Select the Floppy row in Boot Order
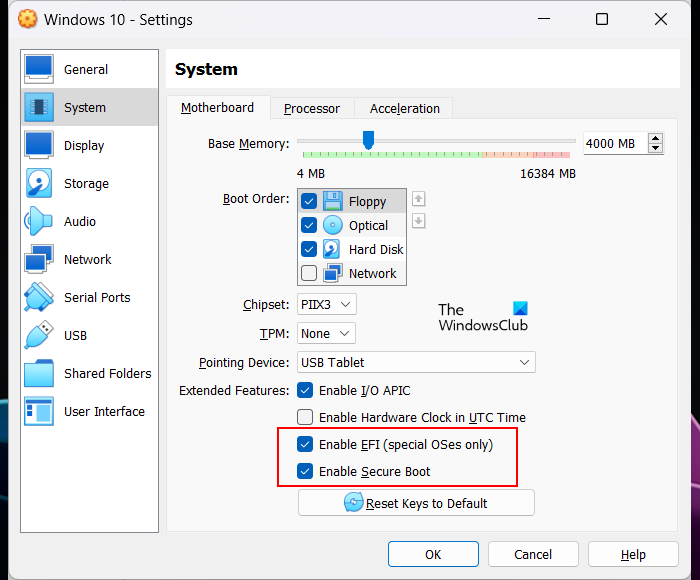This screenshot has height=580, width=700. coord(352,201)
